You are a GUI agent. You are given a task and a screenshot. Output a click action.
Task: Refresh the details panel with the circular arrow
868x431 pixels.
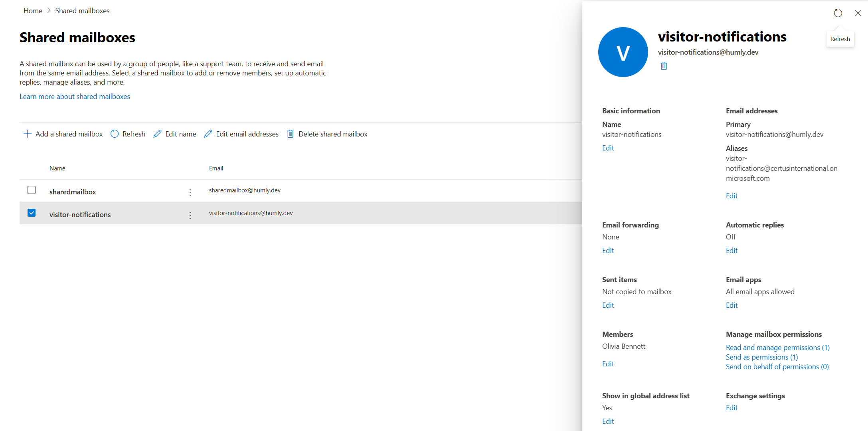coord(838,13)
